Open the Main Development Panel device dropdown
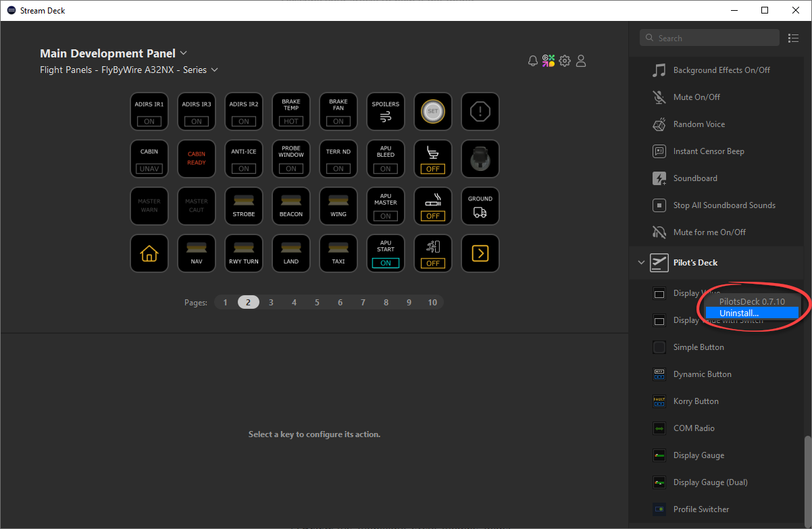The height and width of the screenshot is (529, 812). [x=113, y=53]
